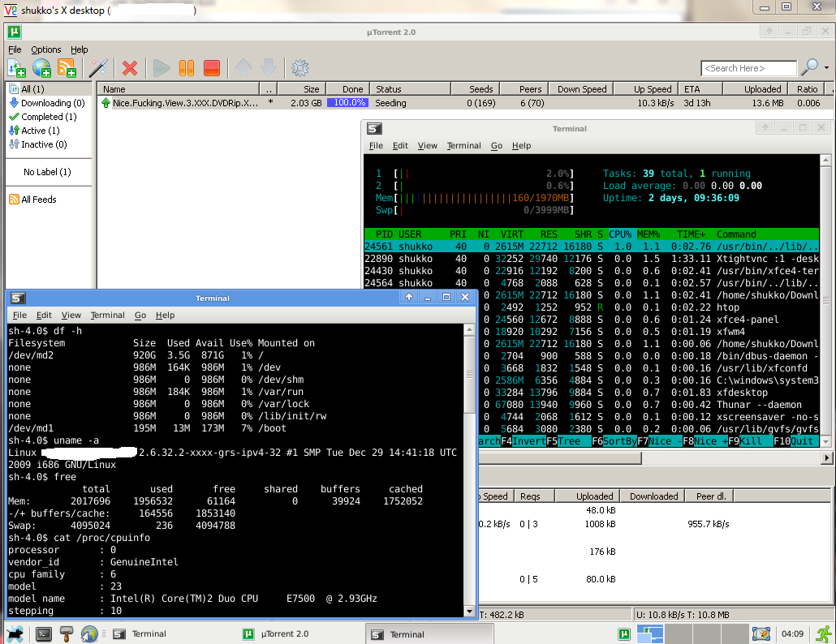
Task: Click the search magnifier icon in µTorrent
Action: (809, 67)
